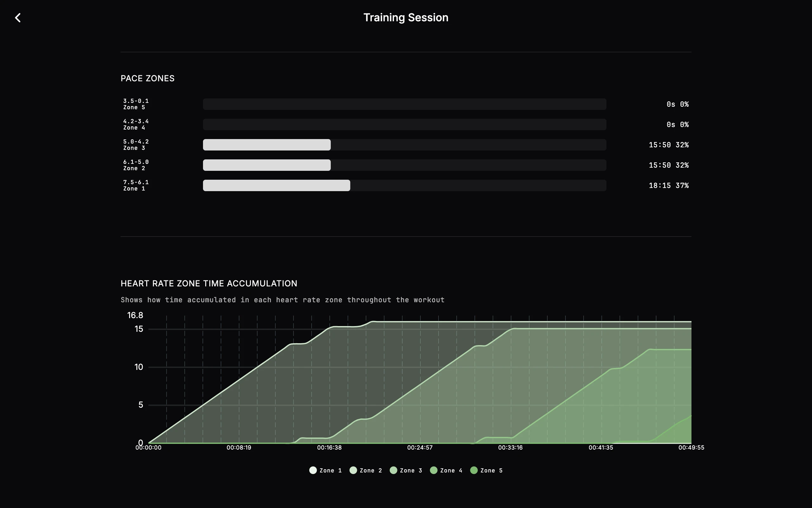
Task: Toggle Zone 2 legend entry
Action: click(366, 470)
